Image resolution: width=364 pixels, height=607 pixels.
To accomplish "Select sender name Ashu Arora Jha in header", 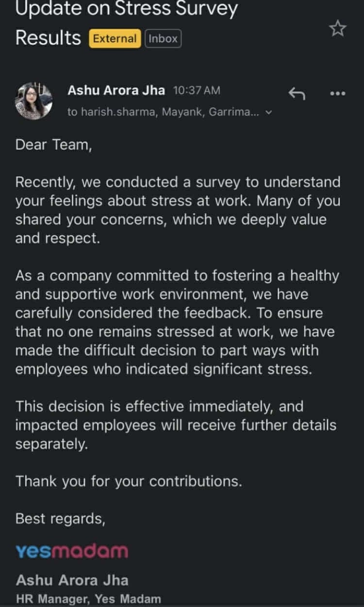I will tap(116, 90).
